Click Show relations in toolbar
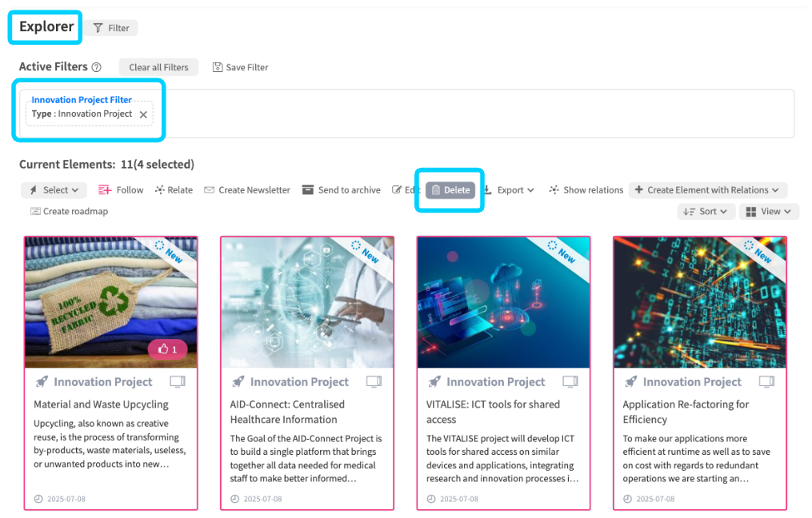812x518 pixels. tap(586, 190)
